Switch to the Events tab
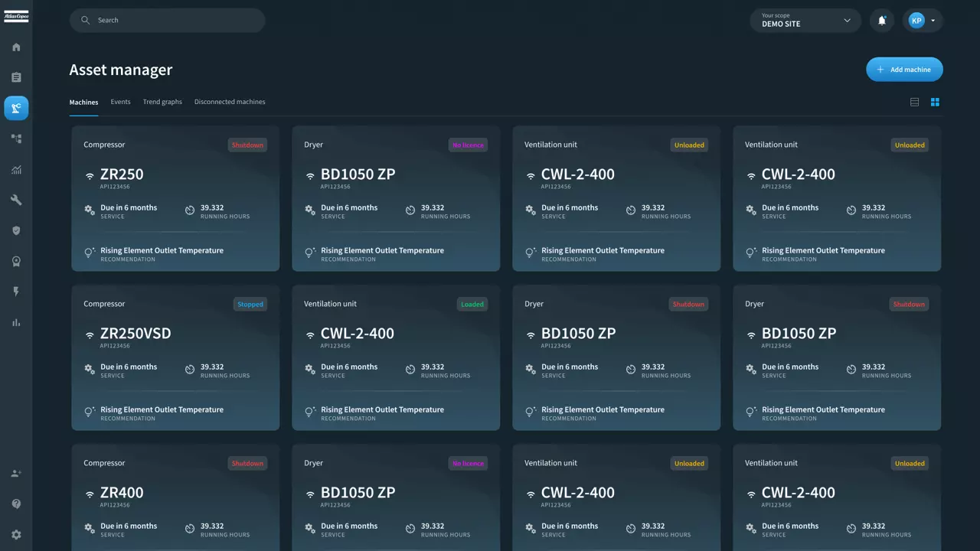This screenshot has height=551, width=980. click(120, 102)
